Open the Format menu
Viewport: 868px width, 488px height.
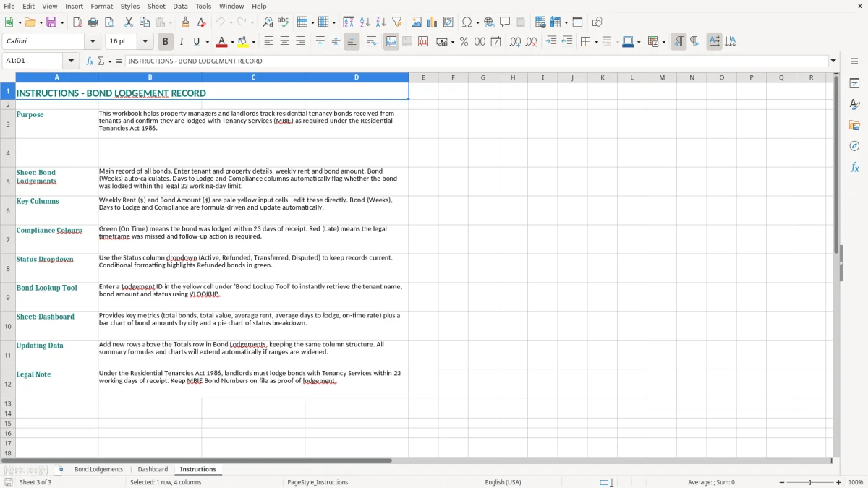[x=101, y=6]
